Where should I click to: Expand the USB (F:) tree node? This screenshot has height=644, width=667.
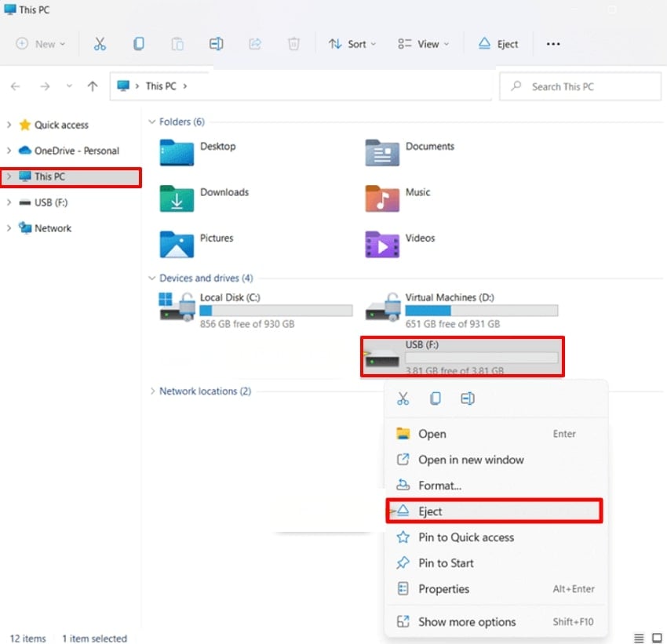(x=9, y=202)
